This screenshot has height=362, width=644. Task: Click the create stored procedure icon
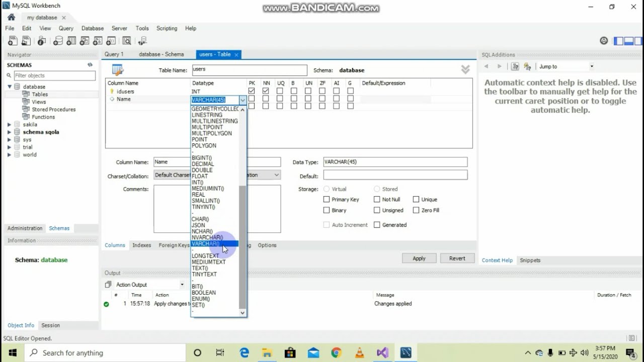point(98,41)
